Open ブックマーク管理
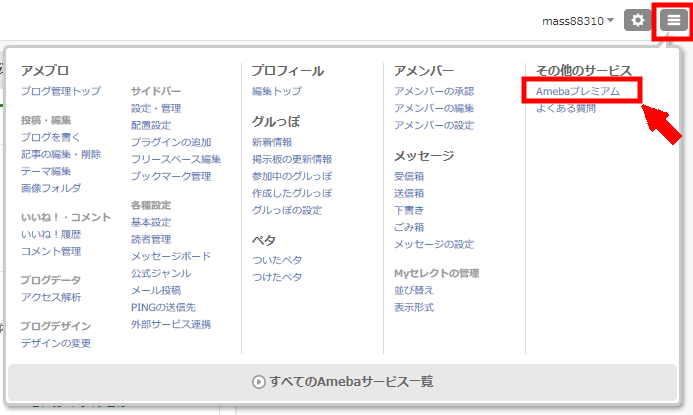 click(x=171, y=176)
